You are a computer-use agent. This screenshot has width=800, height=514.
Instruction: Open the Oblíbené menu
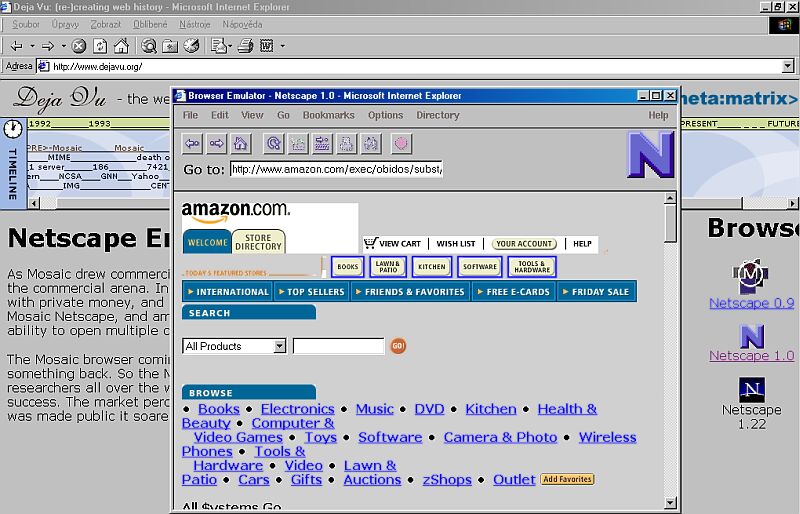pyautogui.click(x=150, y=25)
